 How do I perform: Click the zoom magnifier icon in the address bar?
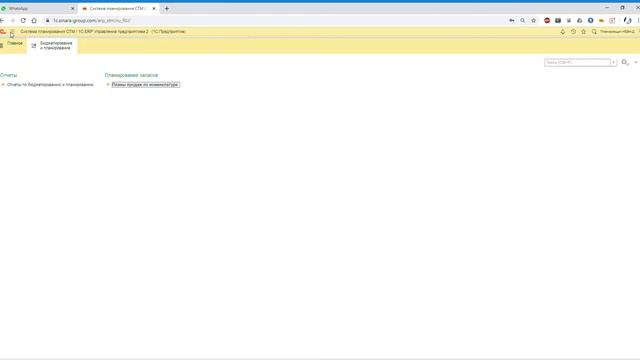(522, 20)
